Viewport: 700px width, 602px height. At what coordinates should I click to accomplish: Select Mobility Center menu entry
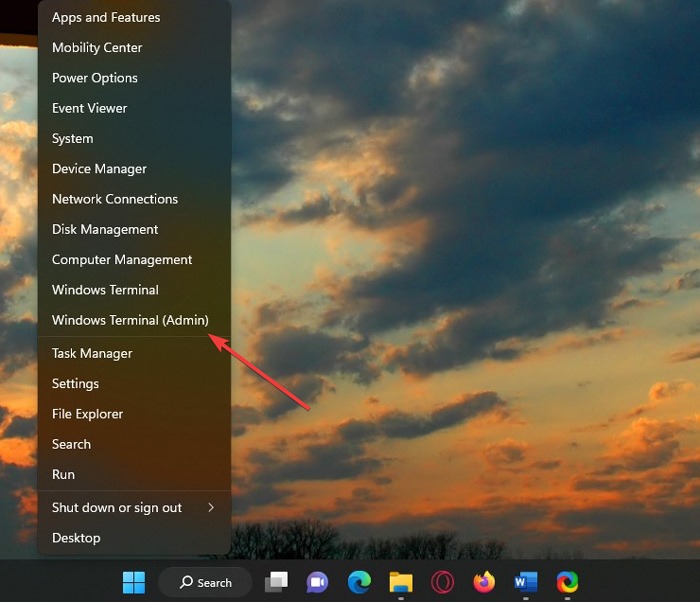point(134,48)
